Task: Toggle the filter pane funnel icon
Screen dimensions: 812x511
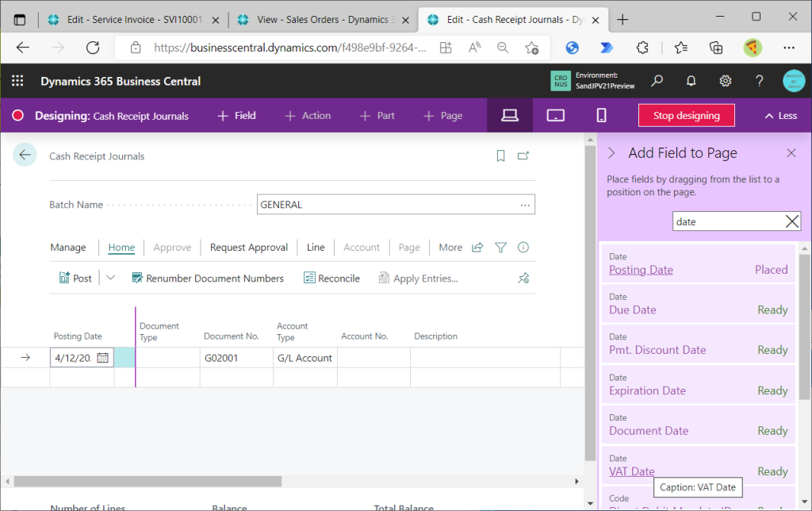Action: pyautogui.click(x=500, y=248)
